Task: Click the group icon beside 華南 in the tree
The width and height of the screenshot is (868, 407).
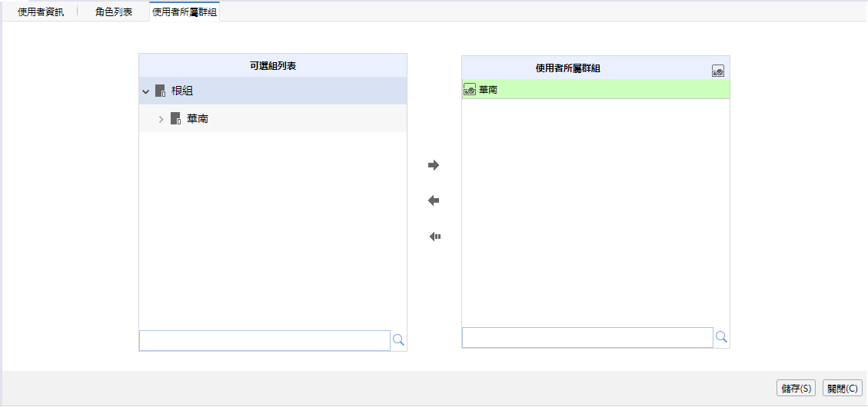Action: 175,119
